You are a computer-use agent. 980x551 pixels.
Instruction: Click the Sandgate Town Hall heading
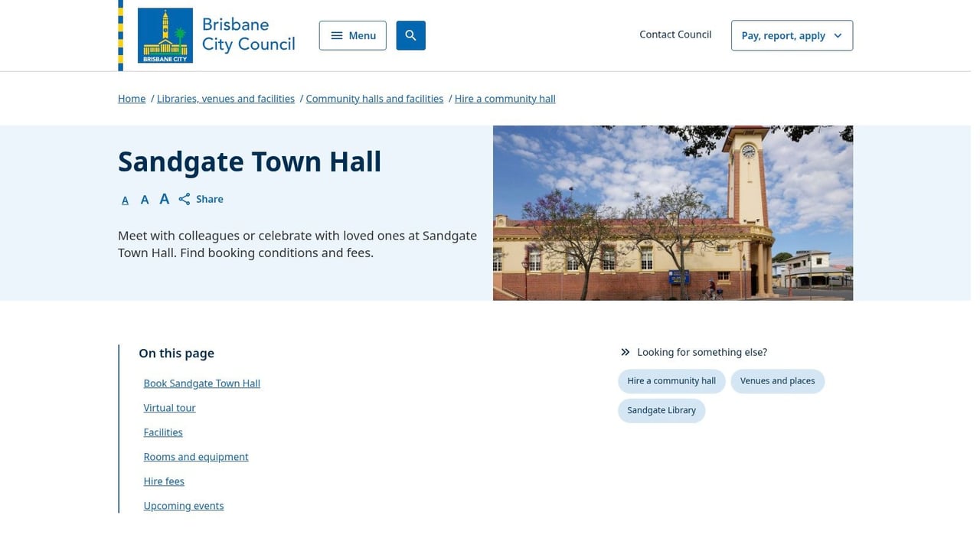coord(250,161)
